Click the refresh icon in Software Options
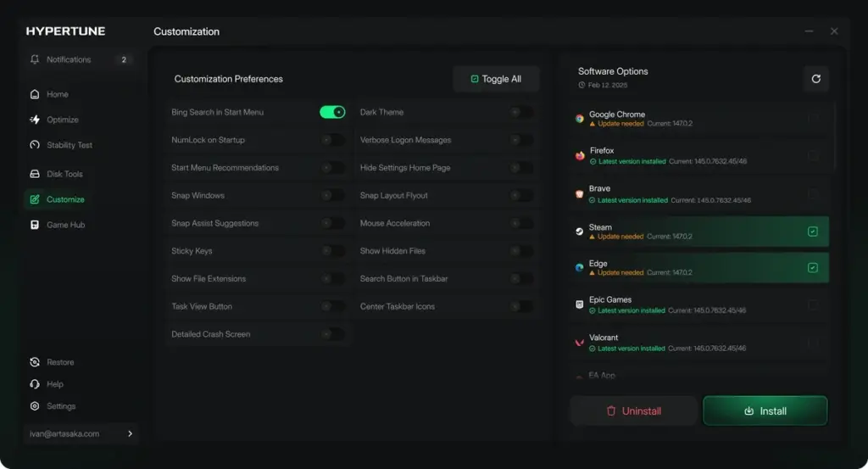The height and width of the screenshot is (469, 868). [x=815, y=79]
